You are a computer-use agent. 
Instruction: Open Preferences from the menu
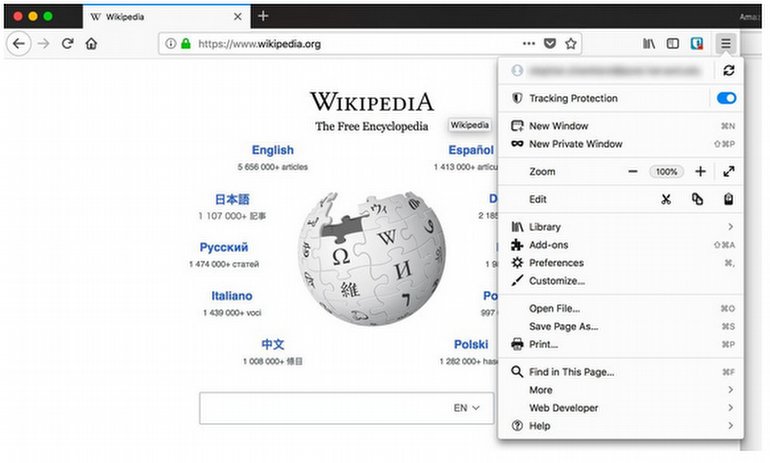pyautogui.click(x=621, y=263)
